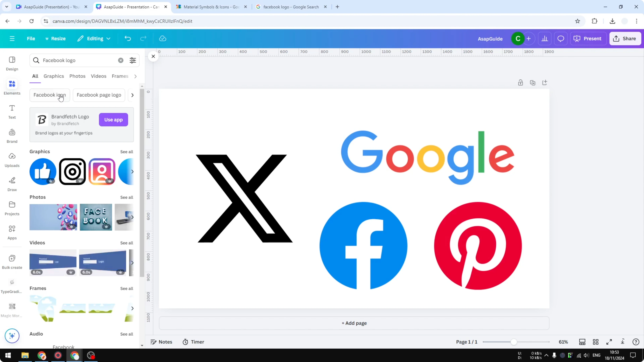Click the Undo icon in the toolbar
644x362 pixels.
click(128, 38)
